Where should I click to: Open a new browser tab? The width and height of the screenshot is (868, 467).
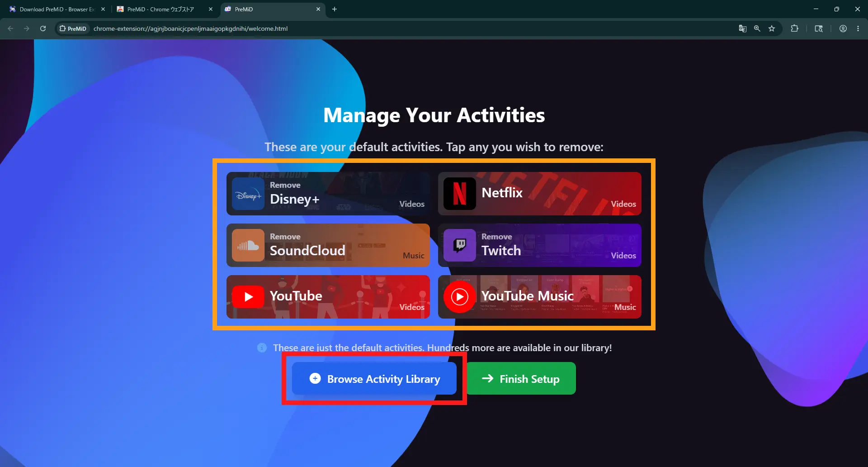[x=335, y=9]
